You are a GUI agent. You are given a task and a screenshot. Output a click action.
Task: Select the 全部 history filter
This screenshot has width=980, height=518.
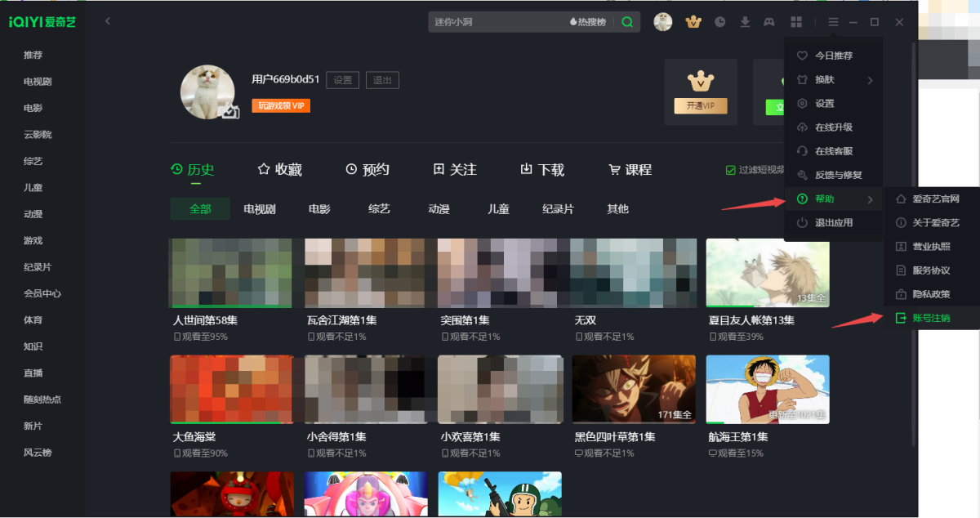pos(200,209)
